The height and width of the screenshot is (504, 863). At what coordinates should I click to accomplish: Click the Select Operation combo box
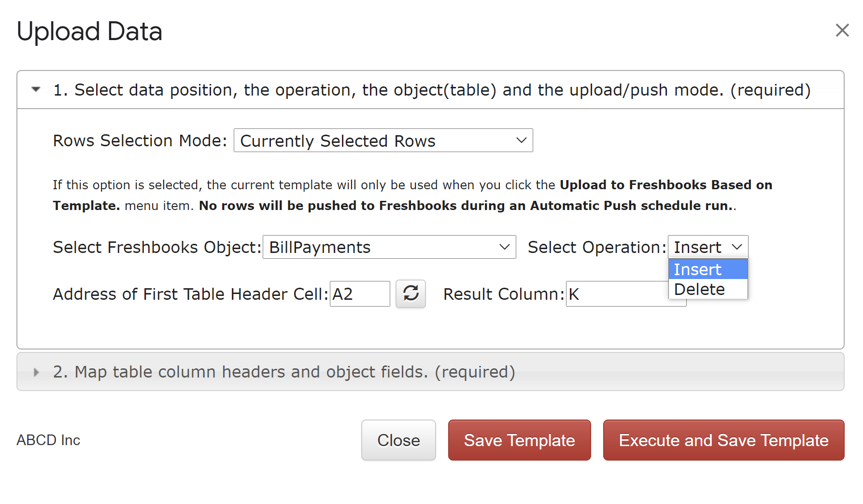(x=707, y=247)
